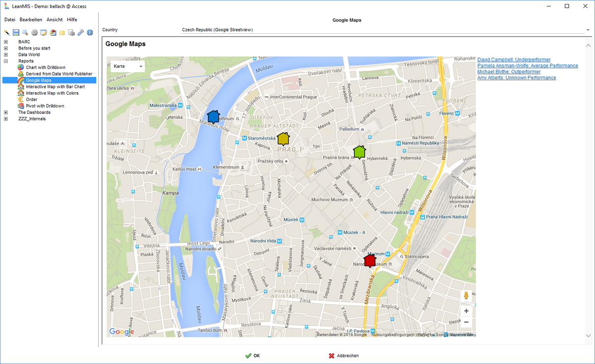Screen dimensions: 595x364
Task: Collapse the Reports tree node
Action: click(6, 61)
